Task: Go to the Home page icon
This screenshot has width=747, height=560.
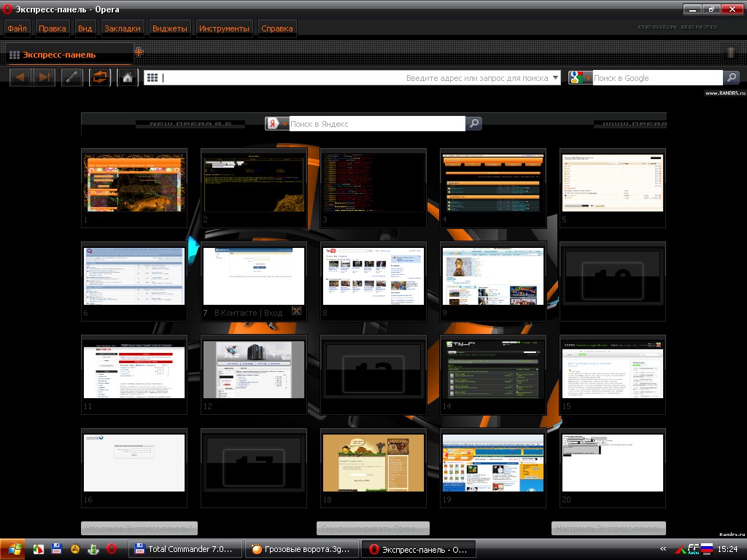Action: (x=128, y=78)
